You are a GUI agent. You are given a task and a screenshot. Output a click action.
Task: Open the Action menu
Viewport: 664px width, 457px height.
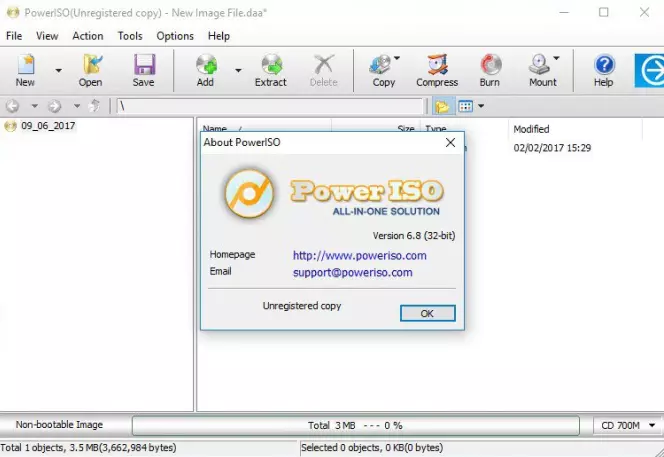88,36
